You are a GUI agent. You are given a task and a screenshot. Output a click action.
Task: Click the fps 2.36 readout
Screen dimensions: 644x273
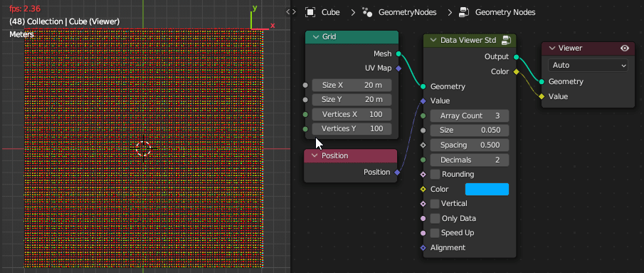click(25, 9)
